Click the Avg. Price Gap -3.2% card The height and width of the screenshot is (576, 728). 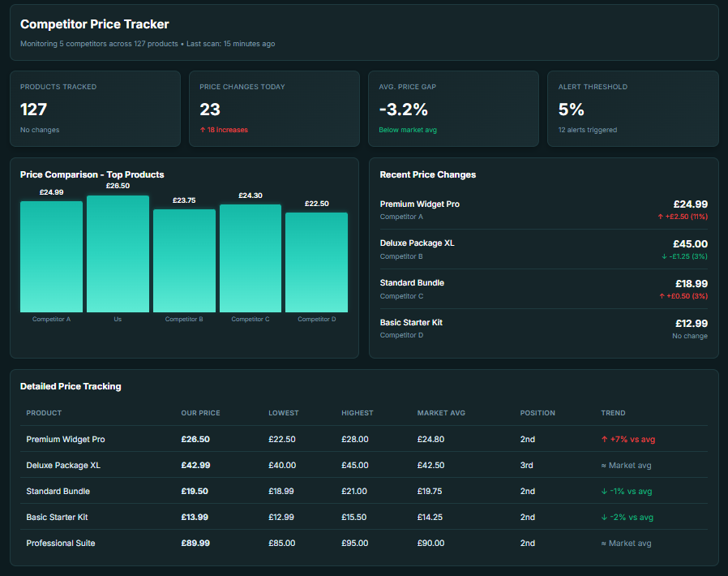[452, 109]
